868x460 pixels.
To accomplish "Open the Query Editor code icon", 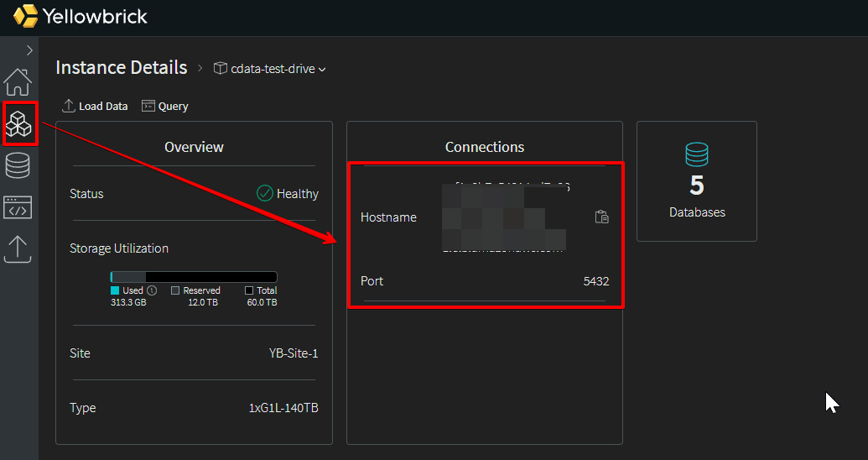I will (18, 207).
